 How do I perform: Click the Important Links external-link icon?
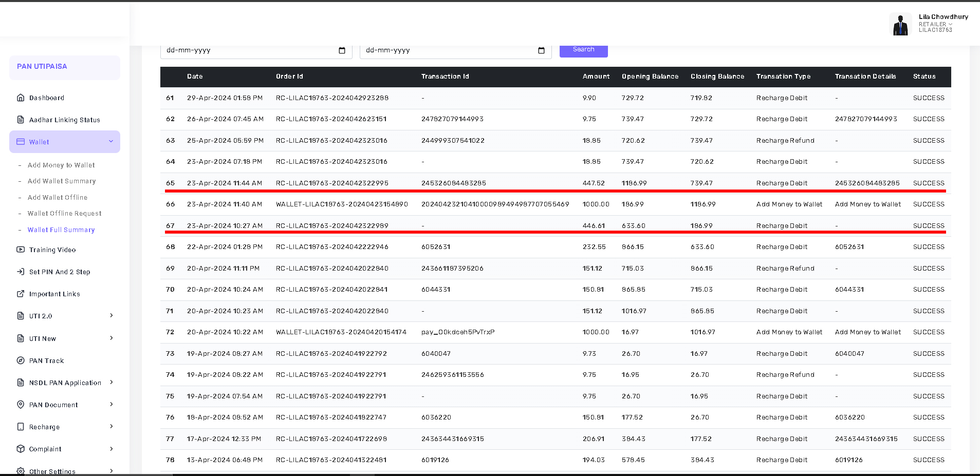point(21,294)
